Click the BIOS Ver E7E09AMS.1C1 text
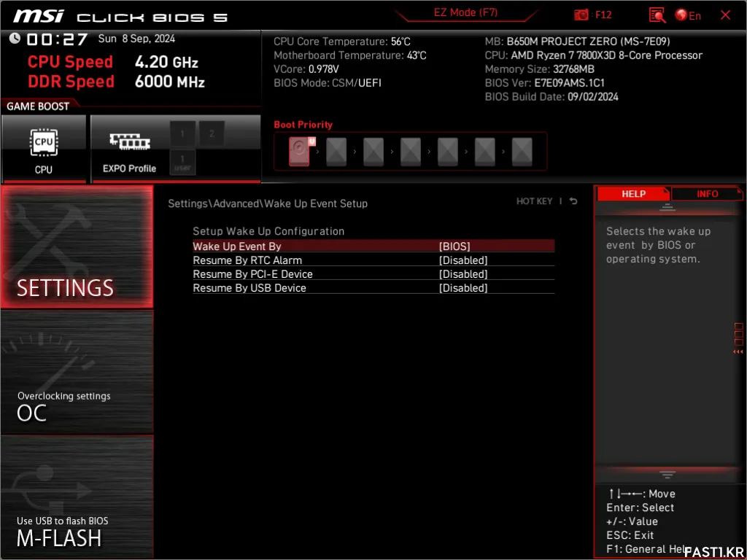747x560 pixels. tap(544, 83)
